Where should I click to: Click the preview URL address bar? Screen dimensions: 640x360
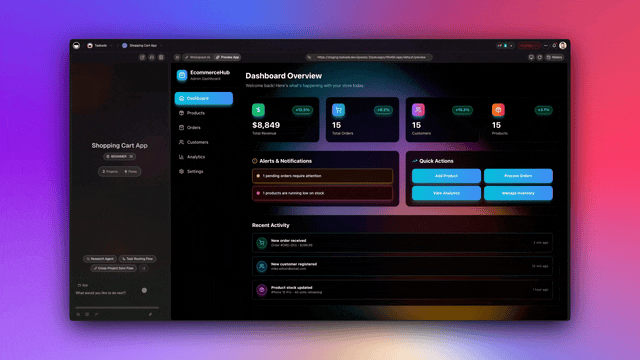[369, 57]
